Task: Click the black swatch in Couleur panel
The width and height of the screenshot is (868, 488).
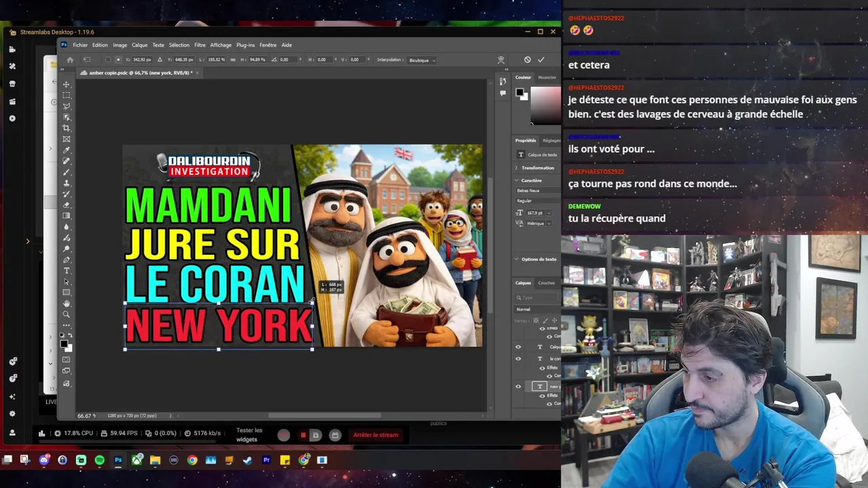Action: pyautogui.click(x=519, y=93)
